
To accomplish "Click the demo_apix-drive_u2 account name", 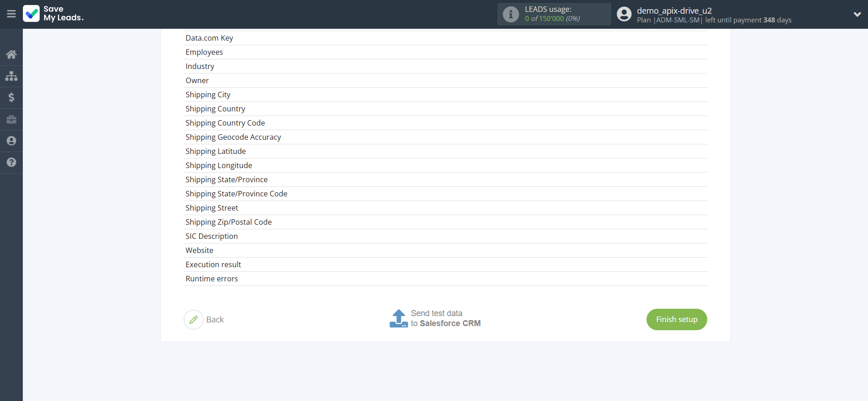I will 674,11.
